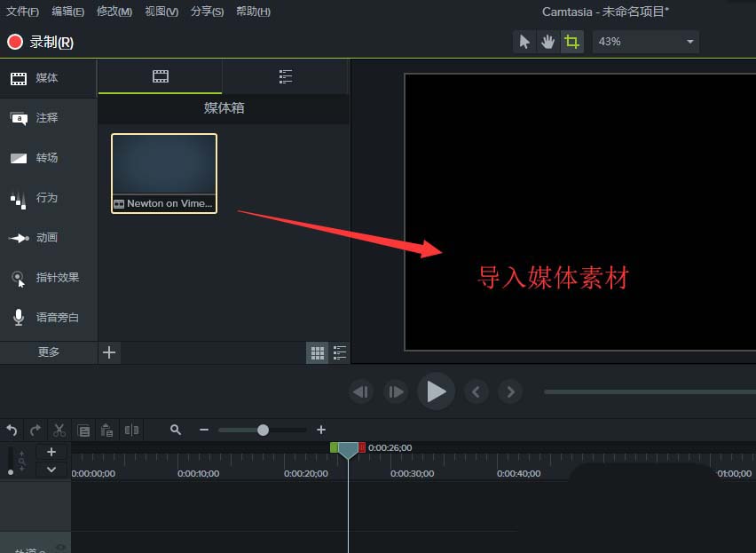Expand track options chevron below add-track
Viewport: 756px width, 553px height.
(51, 469)
